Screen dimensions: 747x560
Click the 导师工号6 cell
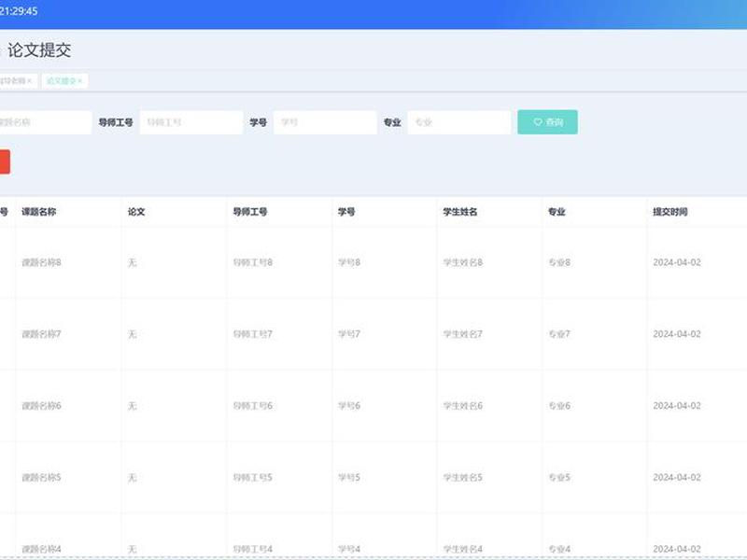coord(252,406)
